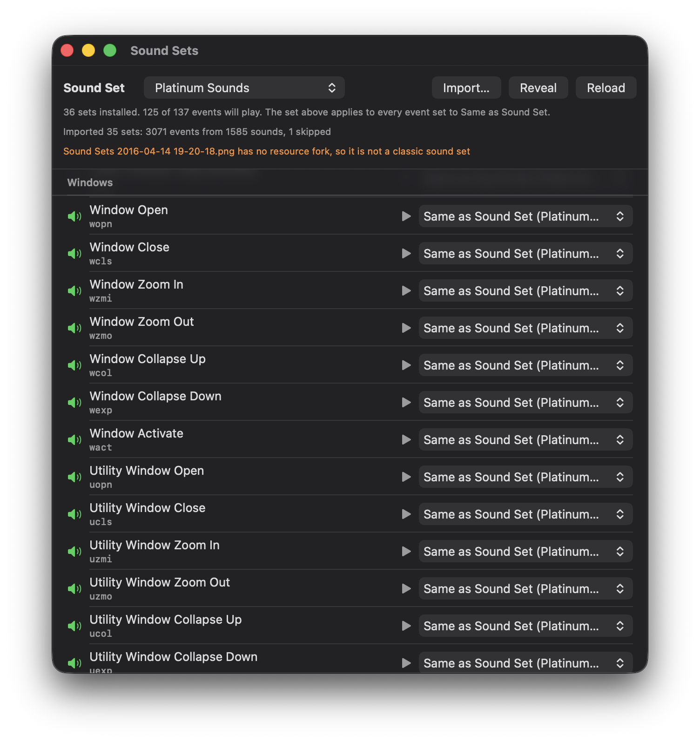Click the Sound Set label
This screenshot has height=742, width=700.
click(x=94, y=88)
